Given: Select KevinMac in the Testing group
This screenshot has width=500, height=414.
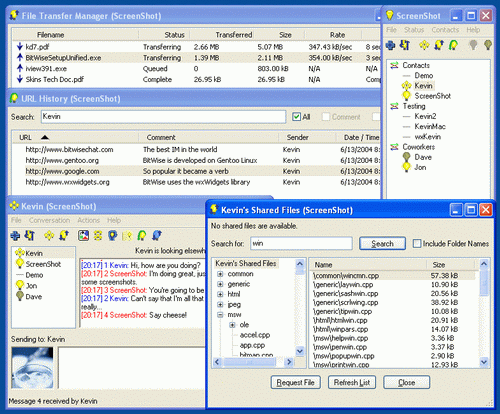Looking at the screenshot, I should 430,126.
